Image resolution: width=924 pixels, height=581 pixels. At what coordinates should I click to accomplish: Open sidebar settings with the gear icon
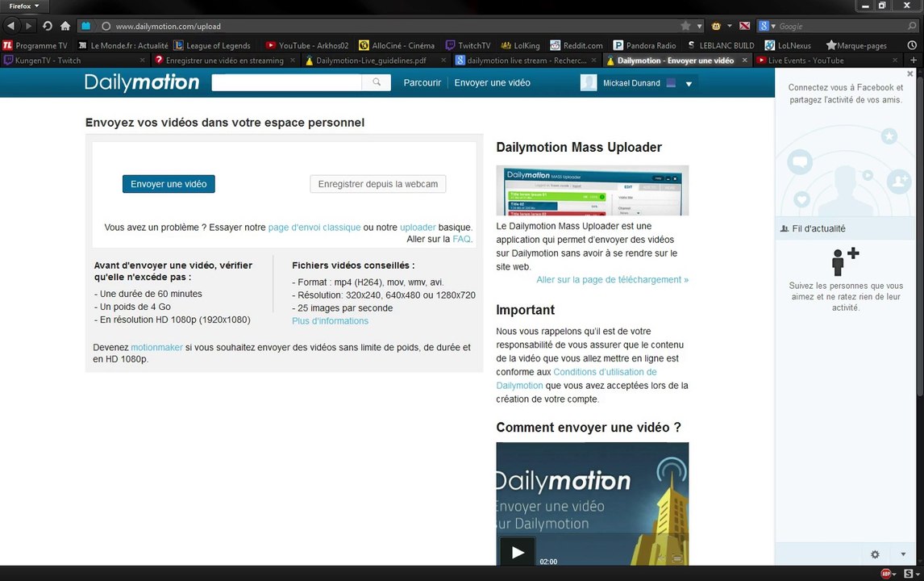coord(875,554)
